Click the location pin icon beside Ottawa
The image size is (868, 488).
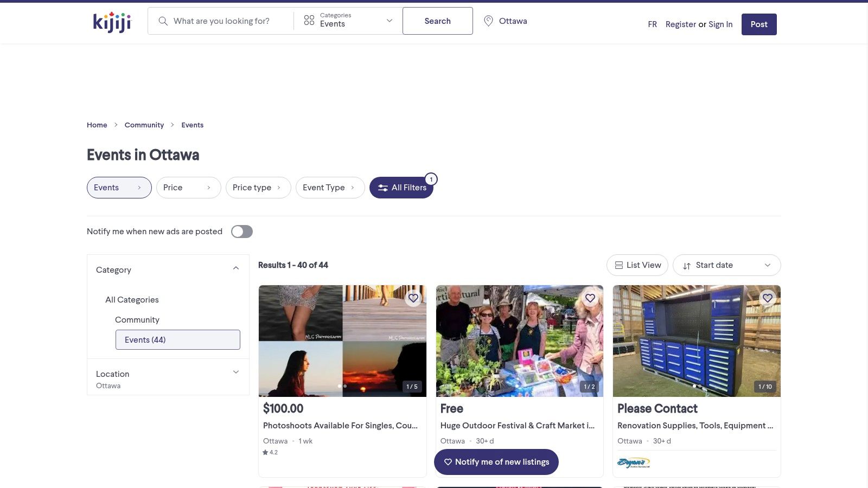(488, 21)
